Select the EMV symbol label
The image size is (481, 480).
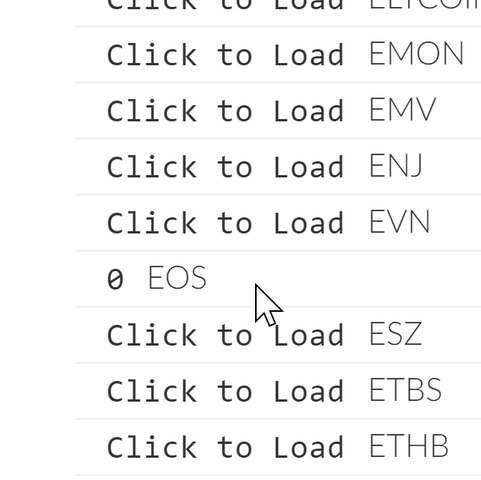click(x=403, y=110)
